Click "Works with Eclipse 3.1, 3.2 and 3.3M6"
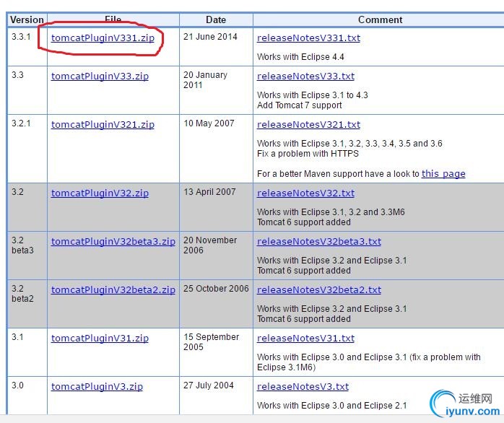This screenshot has height=423, width=504. [331, 212]
